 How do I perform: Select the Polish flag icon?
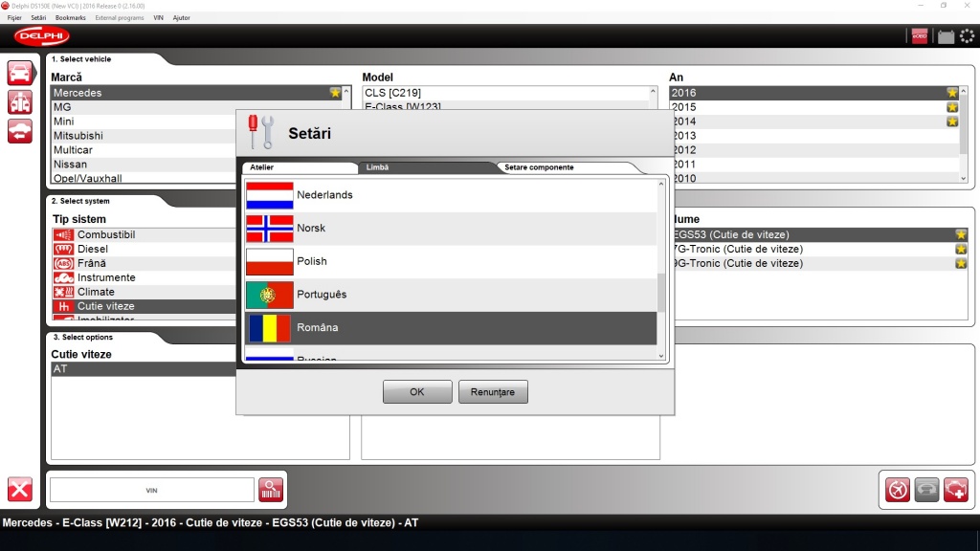[x=269, y=261]
